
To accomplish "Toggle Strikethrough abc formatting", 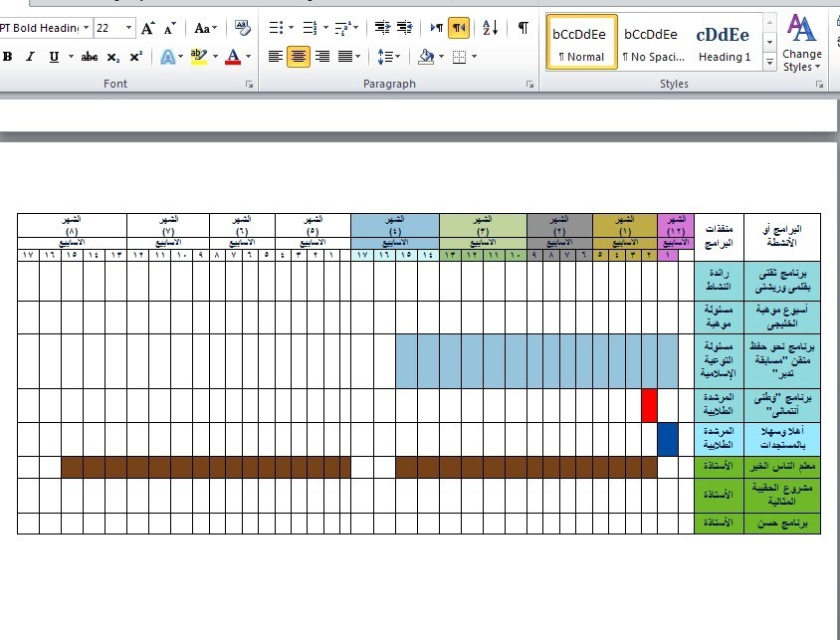I will [90, 56].
